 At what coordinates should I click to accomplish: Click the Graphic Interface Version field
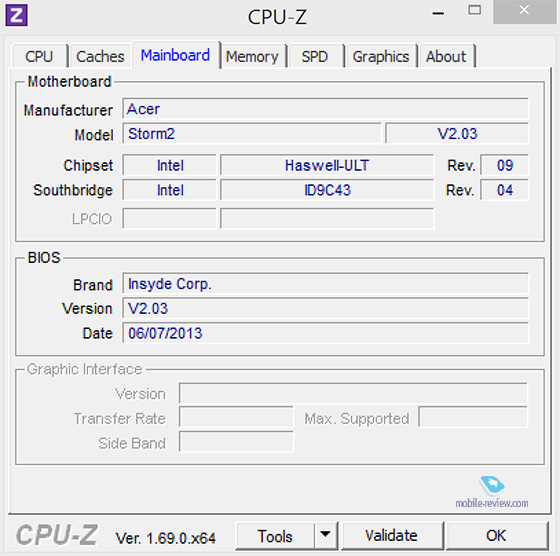pos(353,394)
